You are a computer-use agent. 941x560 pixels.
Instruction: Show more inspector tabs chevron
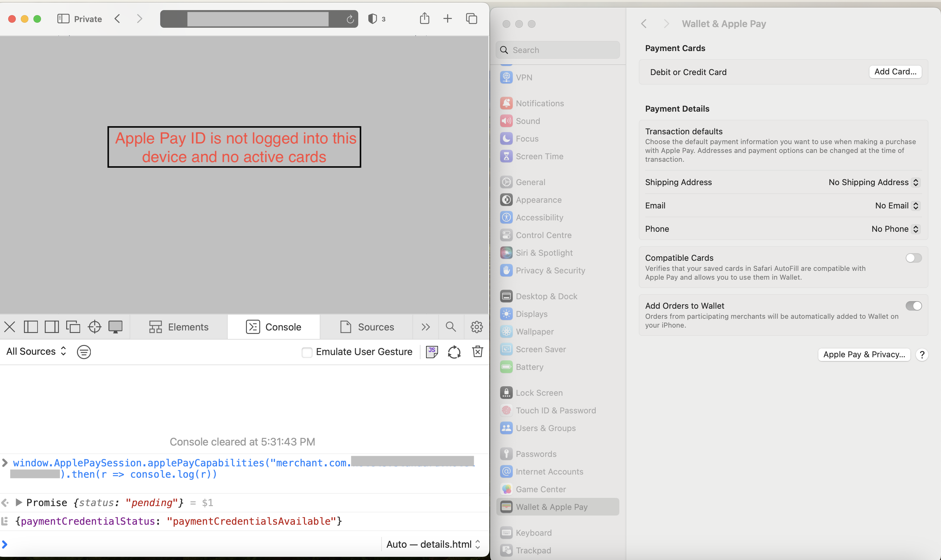[426, 327]
